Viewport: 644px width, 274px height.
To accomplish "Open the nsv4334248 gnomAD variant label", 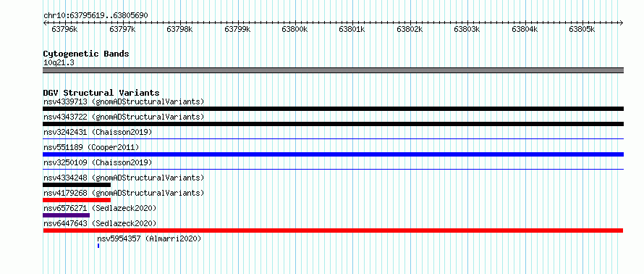I will tap(124, 178).
